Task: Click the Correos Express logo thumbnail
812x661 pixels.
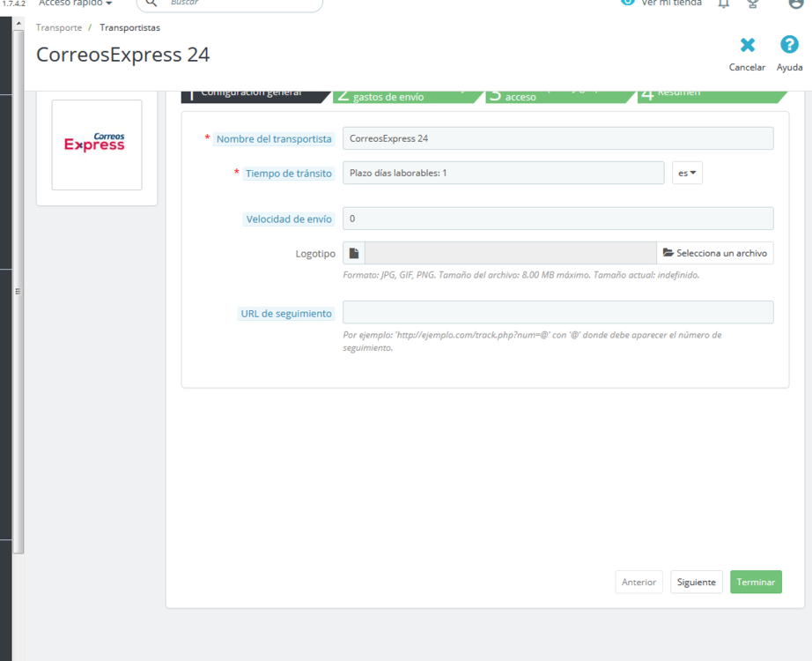Action: [x=96, y=145]
